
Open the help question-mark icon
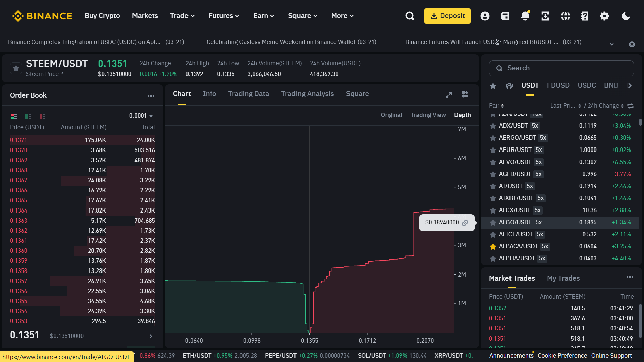pyautogui.click(x=585, y=16)
